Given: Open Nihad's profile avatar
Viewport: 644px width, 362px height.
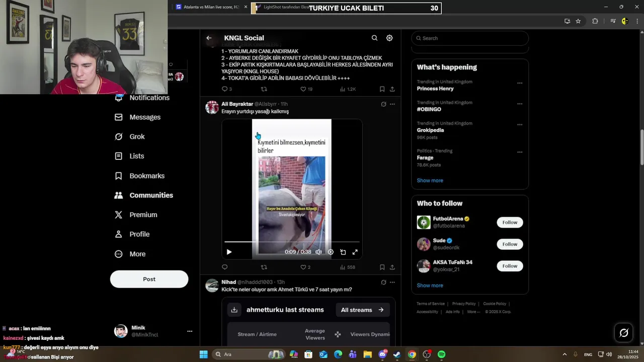Looking at the screenshot, I should (212, 285).
